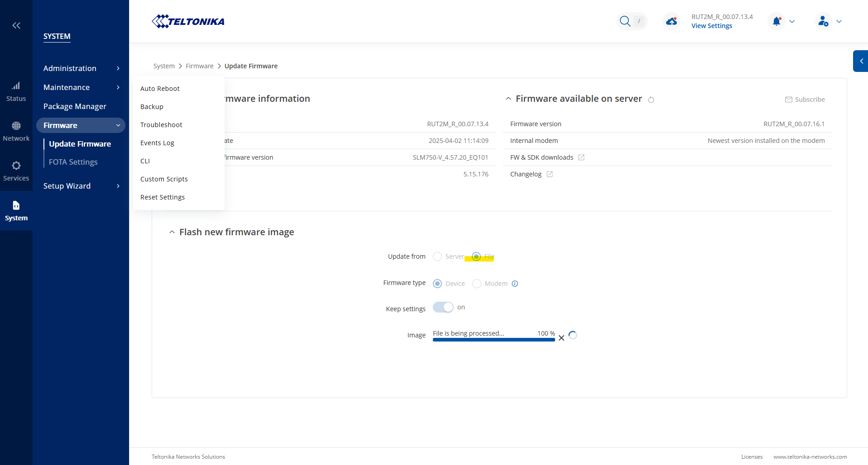Open the notifications bell icon

pyautogui.click(x=777, y=21)
